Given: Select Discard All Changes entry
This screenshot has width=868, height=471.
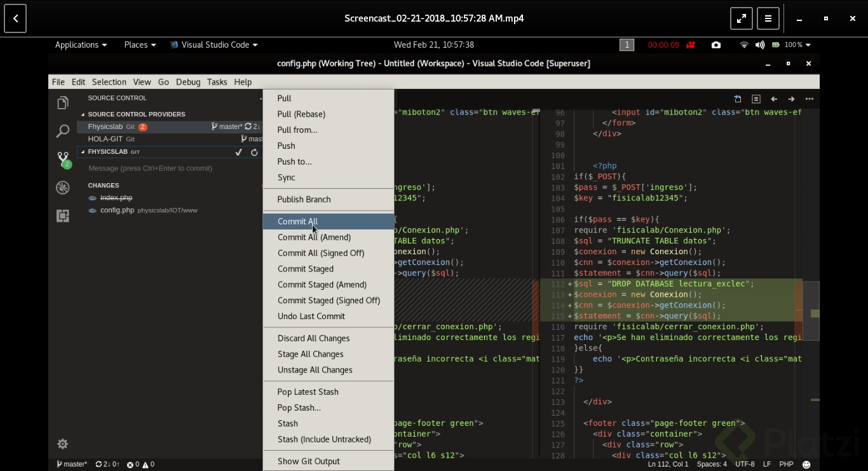Looking at the screenshot, I should 329,338.
